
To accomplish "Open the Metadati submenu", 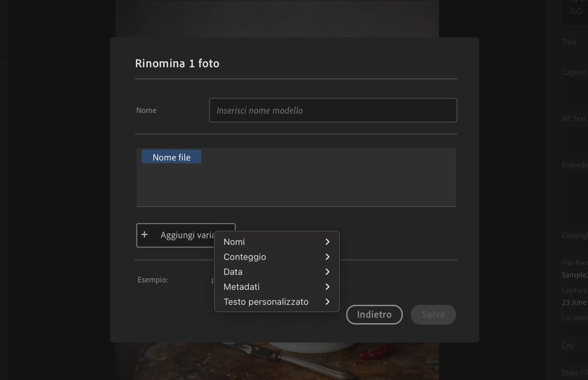I will coord(277,287).
